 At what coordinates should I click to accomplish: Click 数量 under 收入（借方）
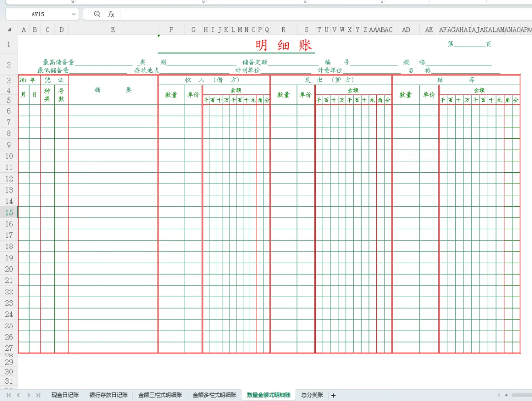171,95
